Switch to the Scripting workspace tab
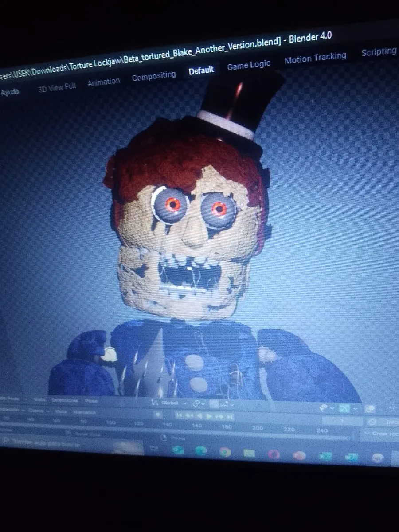 pos(379,51)
